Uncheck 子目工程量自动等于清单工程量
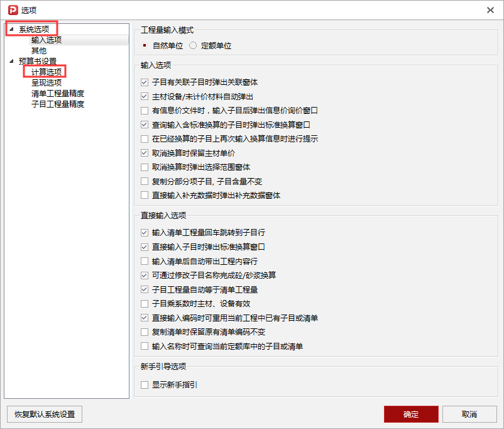This screenshot has width=504, height=429. pos(144,289)
